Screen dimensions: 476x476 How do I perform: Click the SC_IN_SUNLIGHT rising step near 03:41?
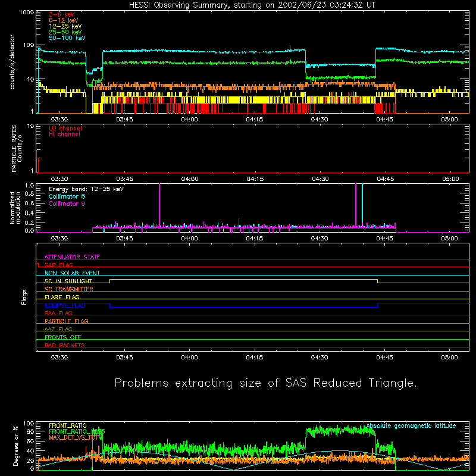(x=110, y=281)
